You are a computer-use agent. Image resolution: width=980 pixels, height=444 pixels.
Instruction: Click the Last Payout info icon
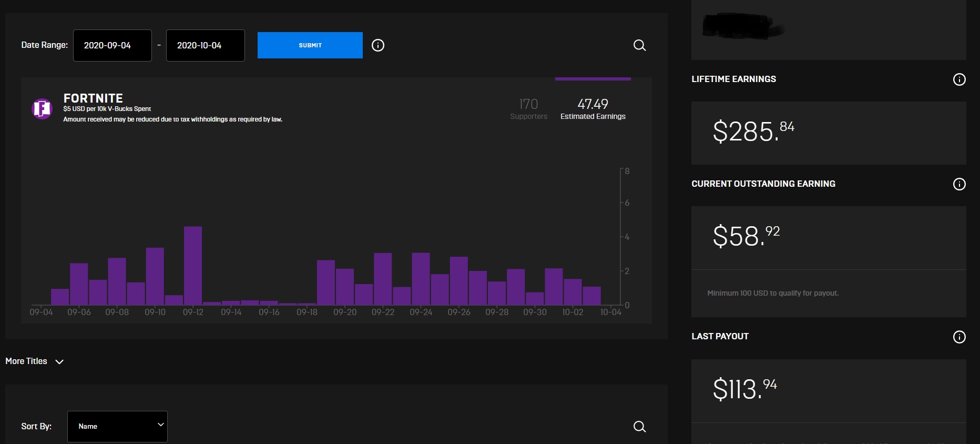click(x=959, y=337)
